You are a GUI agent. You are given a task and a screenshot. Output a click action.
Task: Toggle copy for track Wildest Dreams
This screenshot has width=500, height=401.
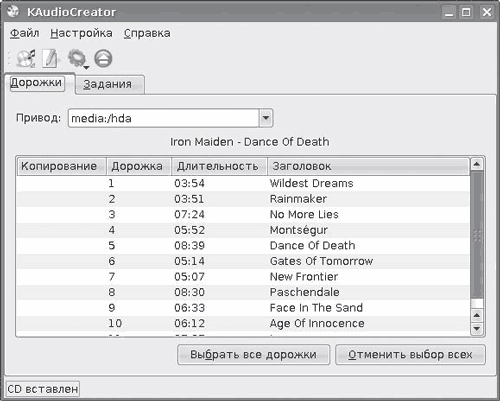click(x=62, y=183)
